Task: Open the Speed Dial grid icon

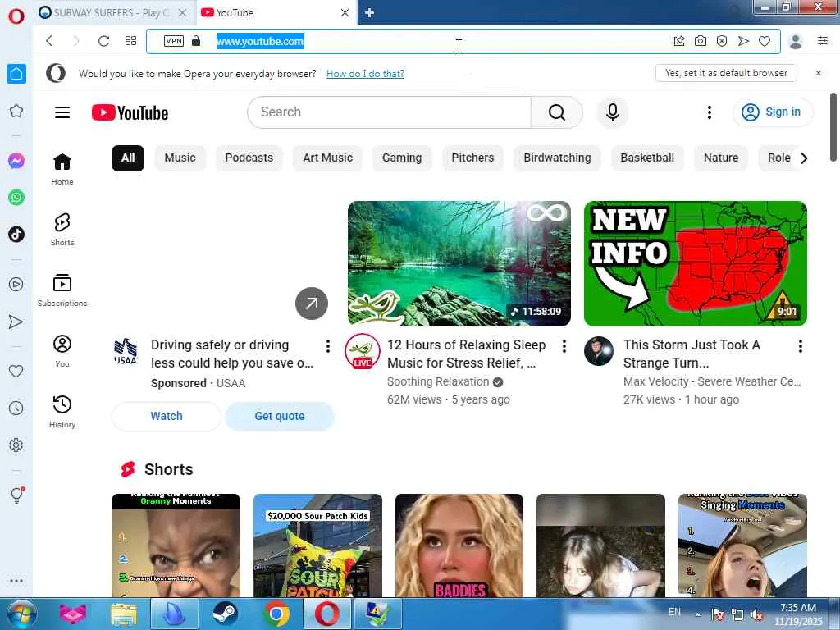Action: 130,41
